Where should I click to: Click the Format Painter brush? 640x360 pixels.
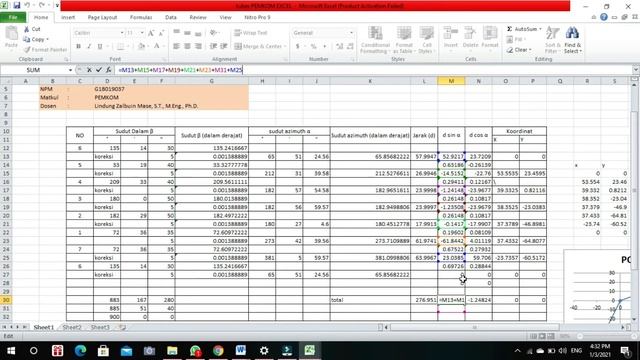coord(27,49)
